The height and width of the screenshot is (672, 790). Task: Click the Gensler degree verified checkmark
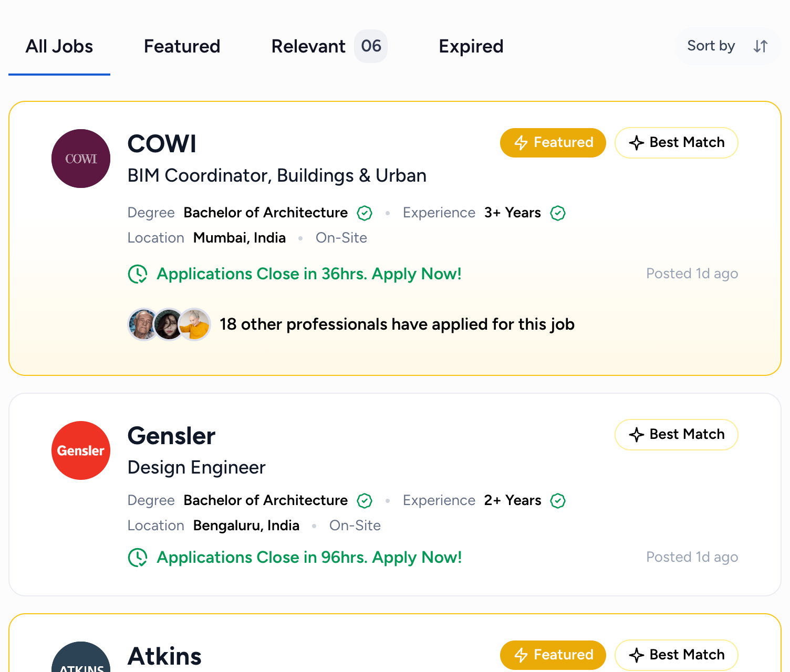[365, 500]
